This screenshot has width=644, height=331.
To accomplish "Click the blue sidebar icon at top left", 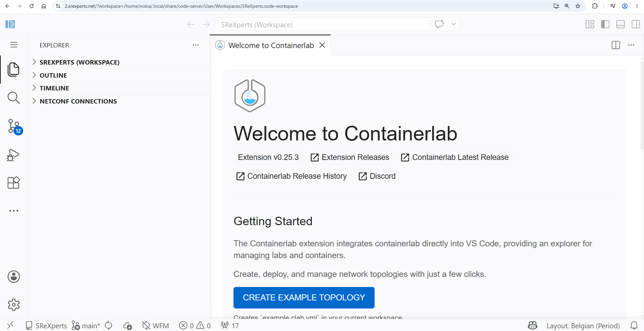I will click(10, 24).
